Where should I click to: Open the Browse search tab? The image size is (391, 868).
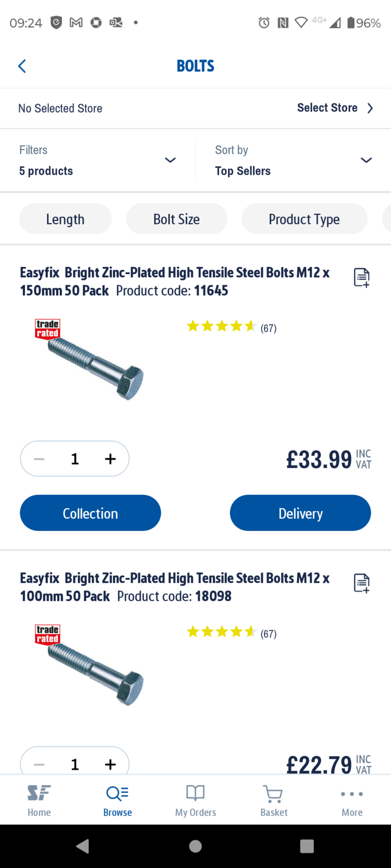117,801
